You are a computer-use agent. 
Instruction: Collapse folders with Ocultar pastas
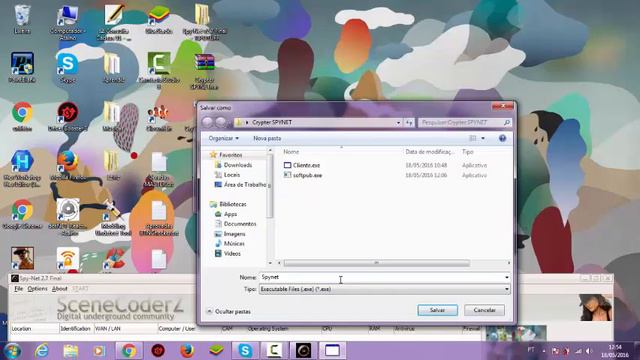pos(229,311)
